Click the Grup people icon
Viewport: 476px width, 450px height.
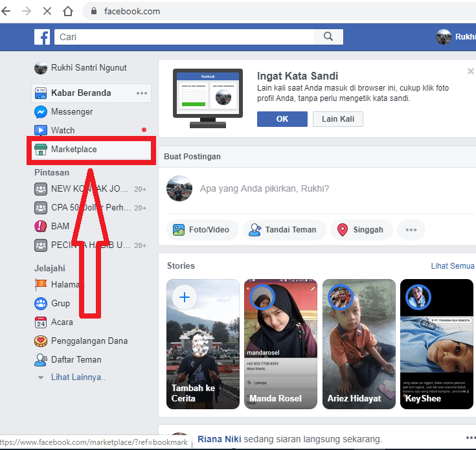(x=41, y=304)
